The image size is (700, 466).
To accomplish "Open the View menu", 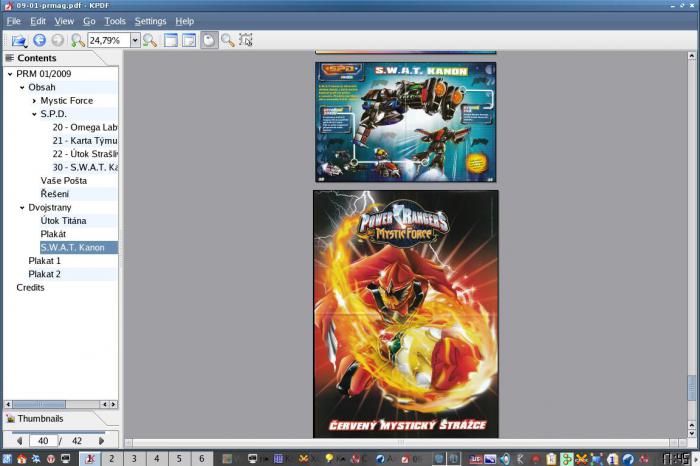I will (x=64, y=21).
